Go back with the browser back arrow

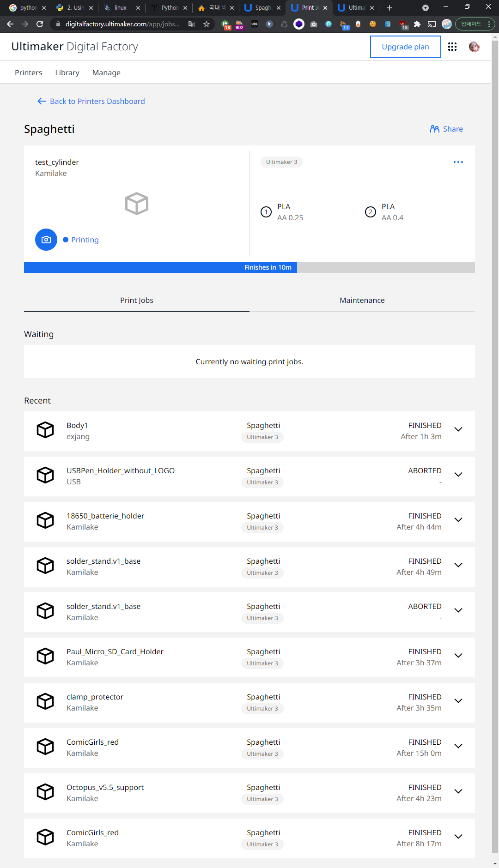(10, 24)
